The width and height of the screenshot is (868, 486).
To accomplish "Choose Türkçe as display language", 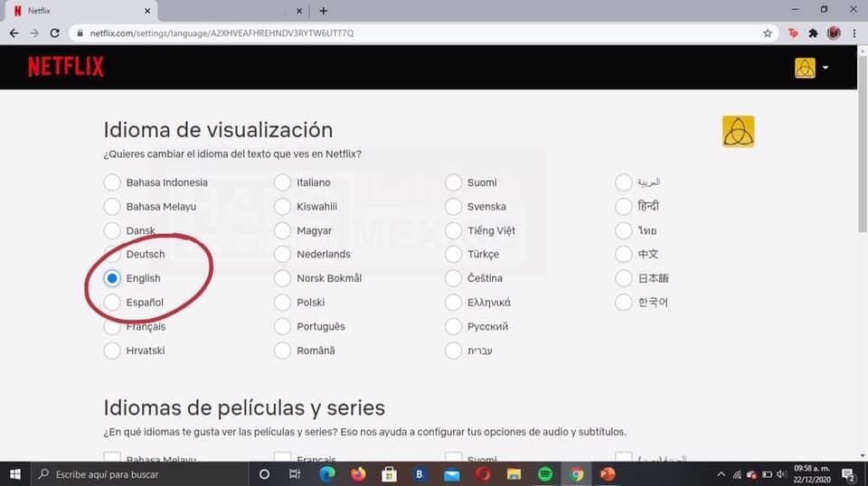I will [453, 255].
